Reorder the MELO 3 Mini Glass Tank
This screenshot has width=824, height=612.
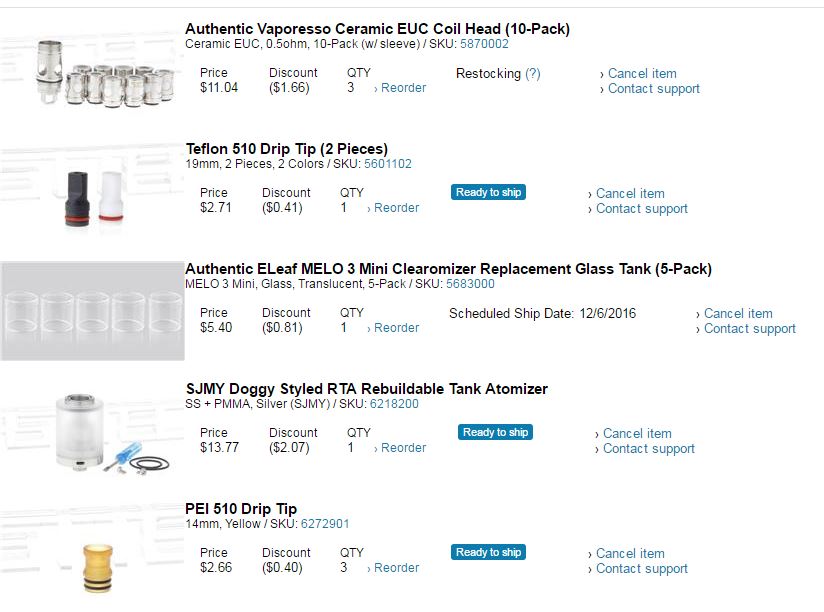point(396,328)
